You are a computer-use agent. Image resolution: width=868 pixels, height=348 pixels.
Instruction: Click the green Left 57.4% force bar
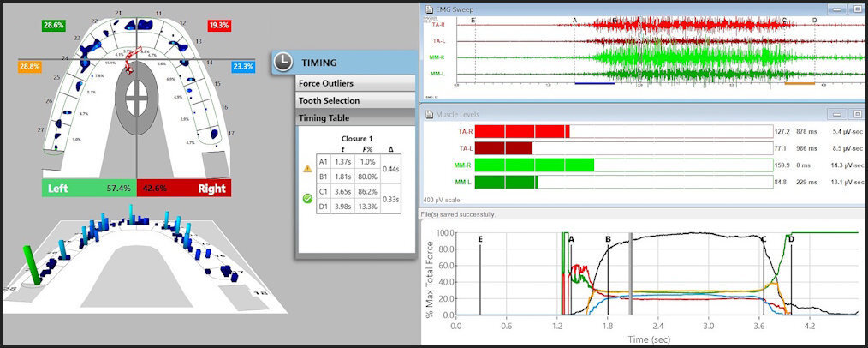(x=89, y=188)
